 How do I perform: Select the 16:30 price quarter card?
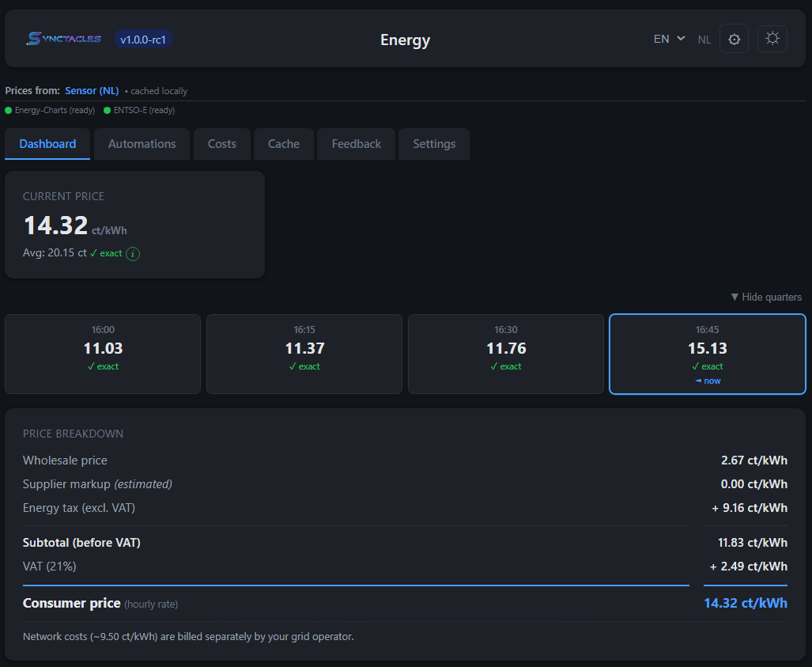pos(505,354)
